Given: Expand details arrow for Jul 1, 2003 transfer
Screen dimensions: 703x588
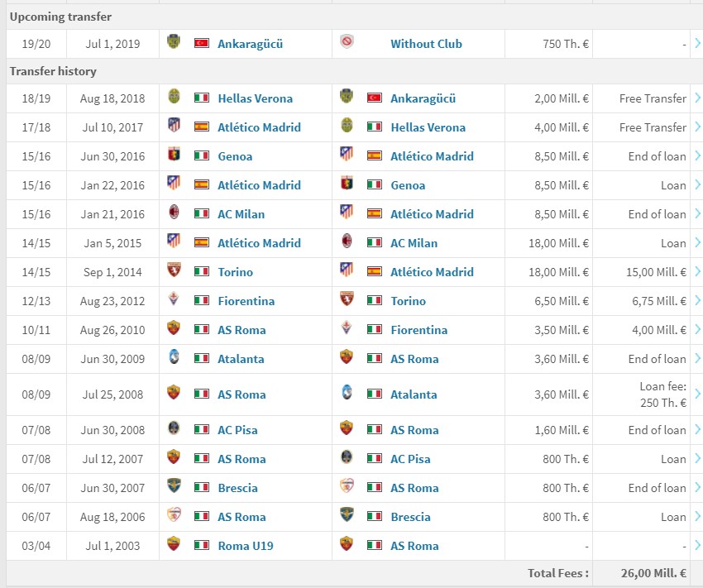Looking at the screenshot, I should pos(697,546).
